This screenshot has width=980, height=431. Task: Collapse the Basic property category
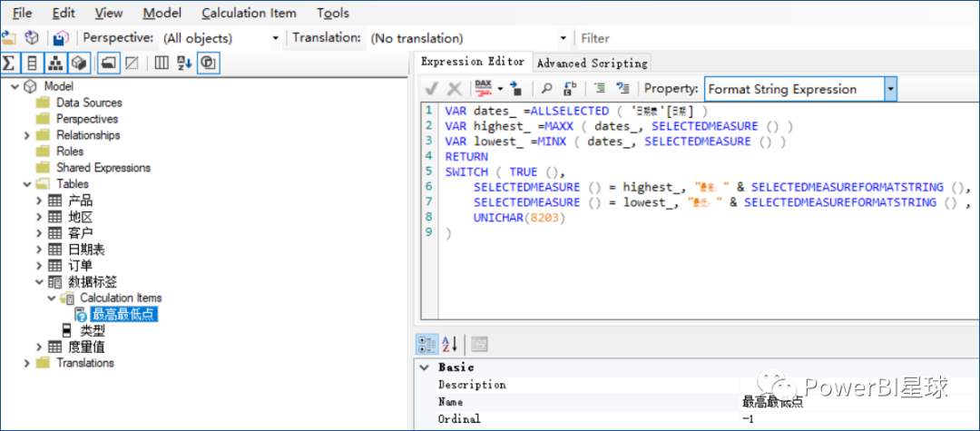click(x=425, y=367)
